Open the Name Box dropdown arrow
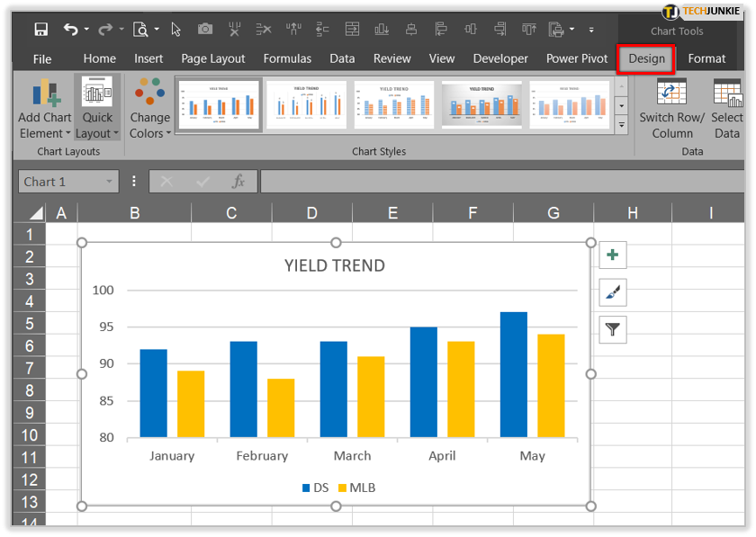The height and width of the screenshot is (537, 756). [x=109, y=182]
